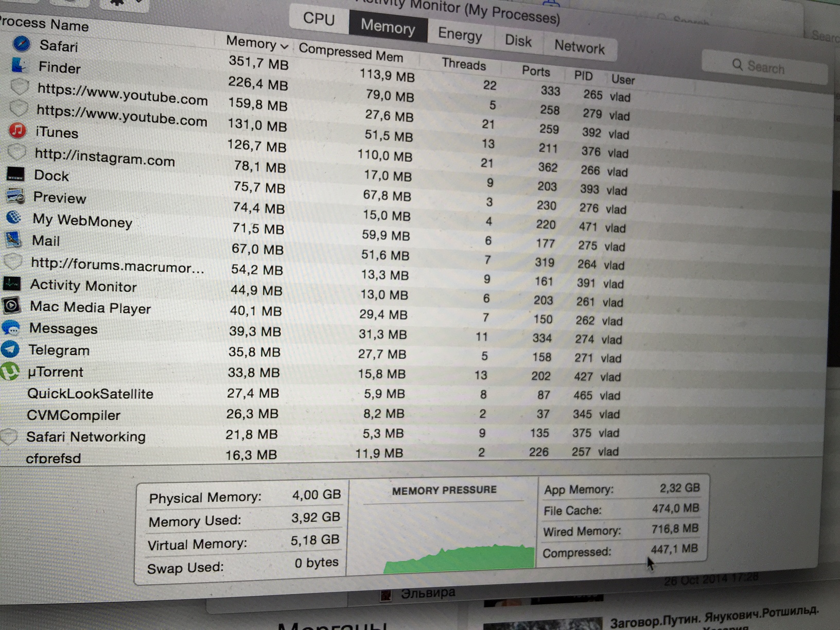
Task: Click the Telegram paper plane icon
Action: click(10, 349)
